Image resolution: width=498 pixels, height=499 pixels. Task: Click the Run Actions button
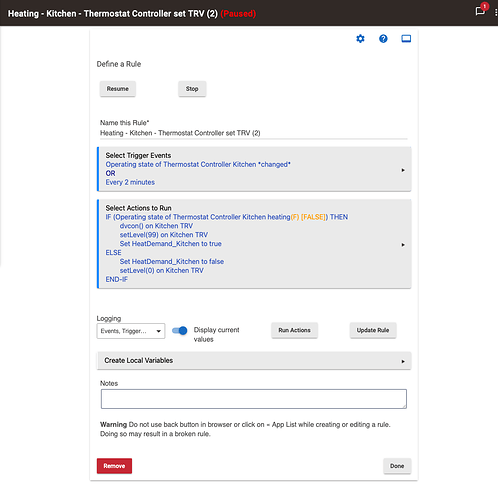point(294,330)
